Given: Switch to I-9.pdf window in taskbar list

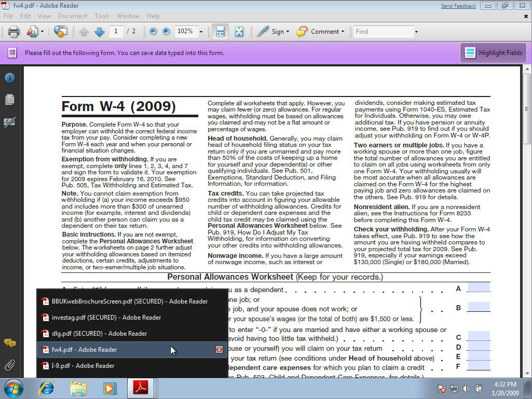Looking at the screenshot, I should click(83, 366).
